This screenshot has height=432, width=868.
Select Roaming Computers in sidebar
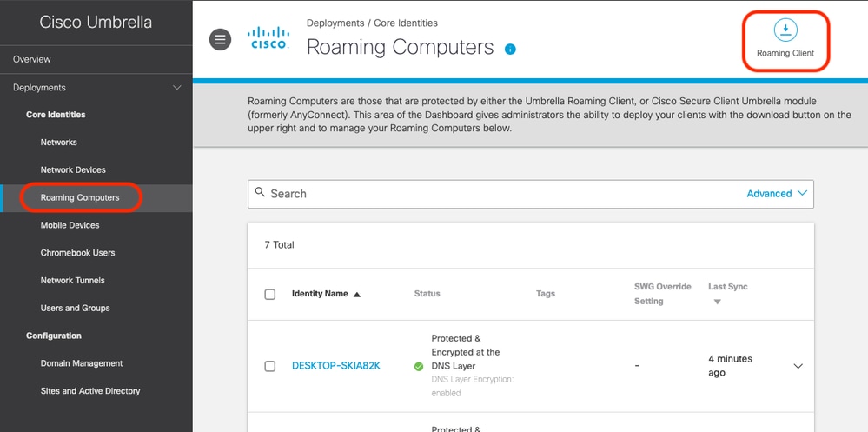[80, 197]
